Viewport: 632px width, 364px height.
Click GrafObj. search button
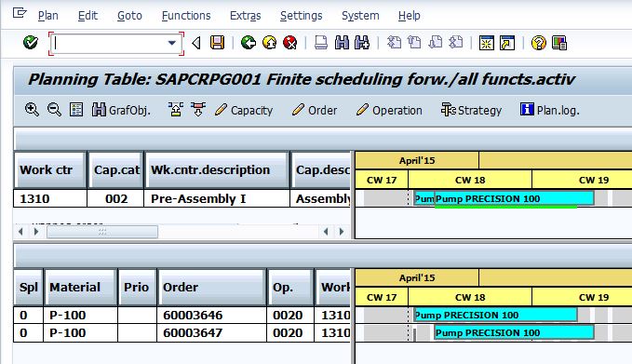(121, 110)
